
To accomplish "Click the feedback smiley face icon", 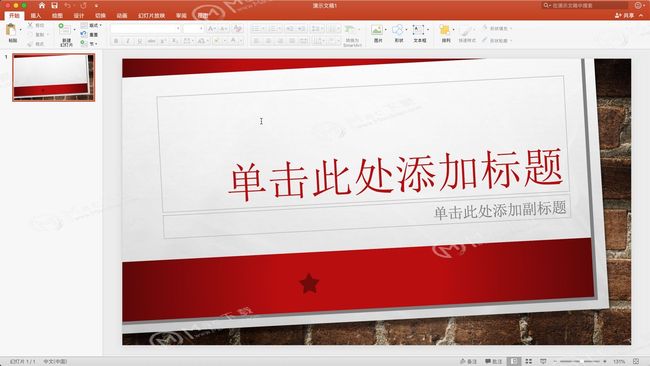I will [x=638, y=5].
